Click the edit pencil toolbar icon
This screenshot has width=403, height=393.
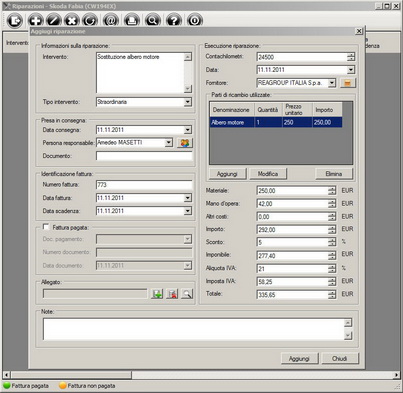[53, 20]
